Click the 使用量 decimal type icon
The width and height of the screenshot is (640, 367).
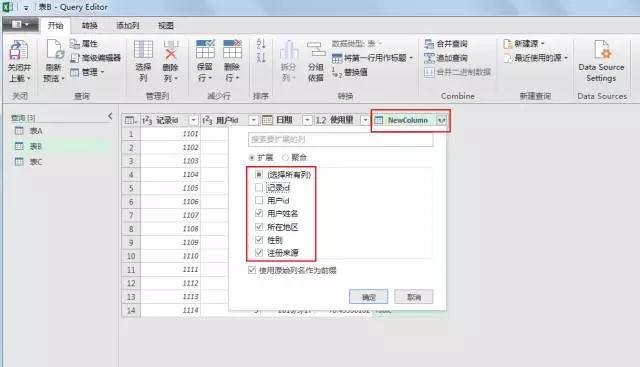click(321, 120)
